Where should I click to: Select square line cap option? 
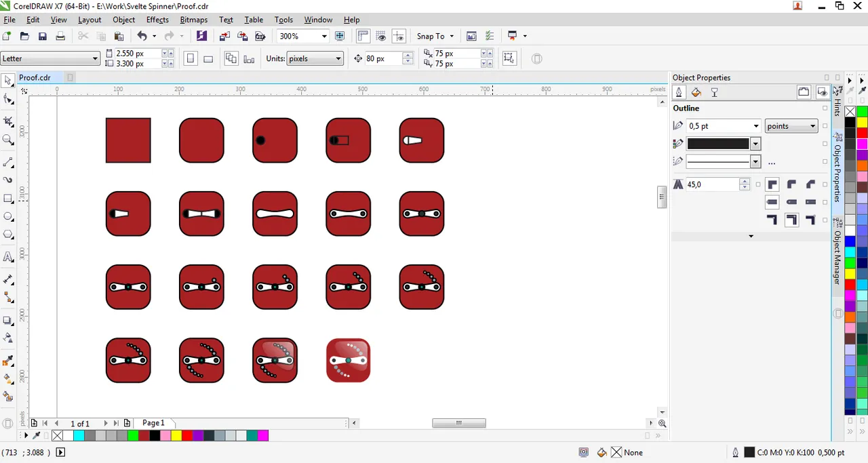772,202
